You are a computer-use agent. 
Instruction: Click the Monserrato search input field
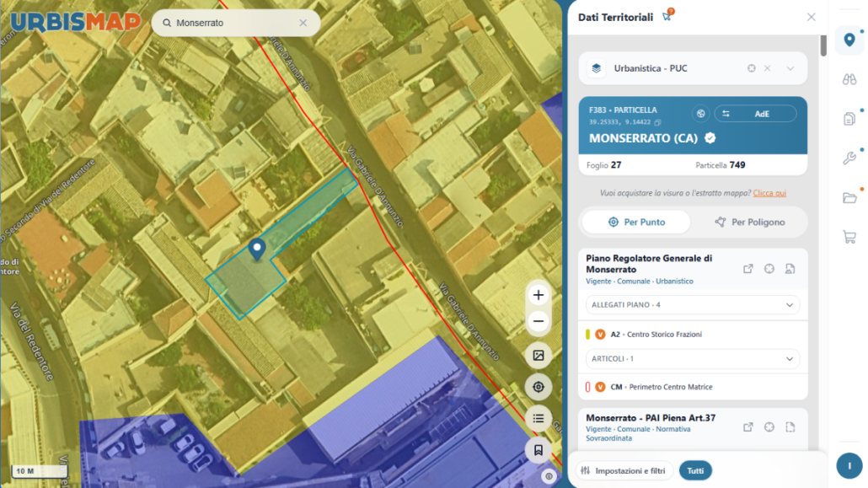(x=235, y=23)
